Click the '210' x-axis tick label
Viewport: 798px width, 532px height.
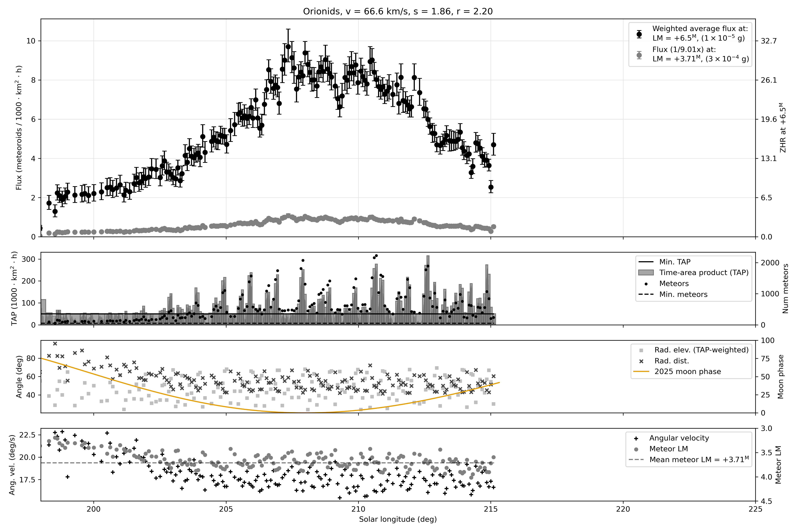pyautogui.click(x=358, y=509)
